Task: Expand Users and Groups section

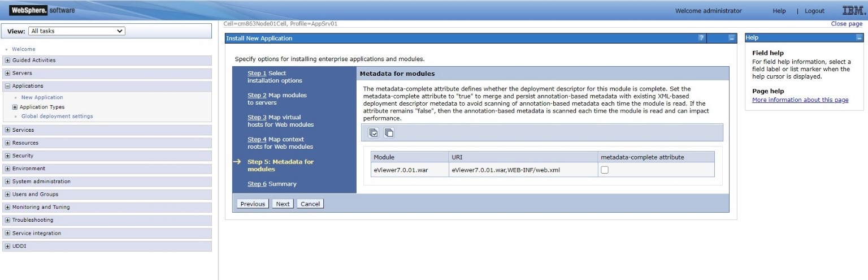Action: click(7, 195)
